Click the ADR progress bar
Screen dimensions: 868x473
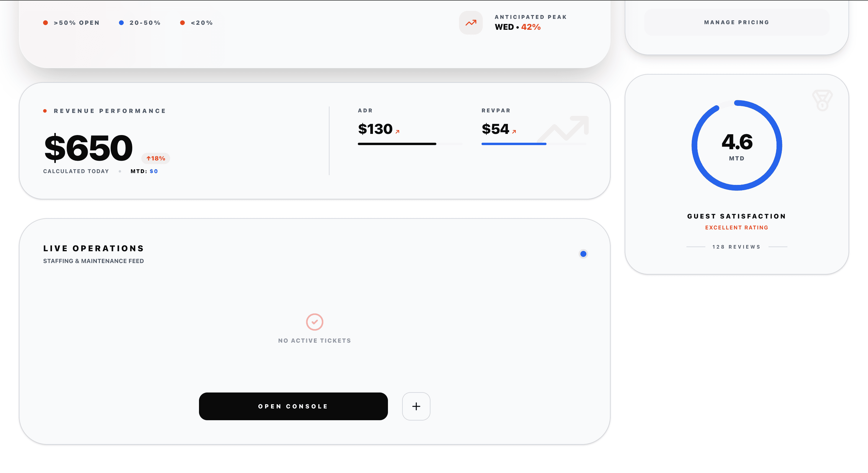point(397,144)
